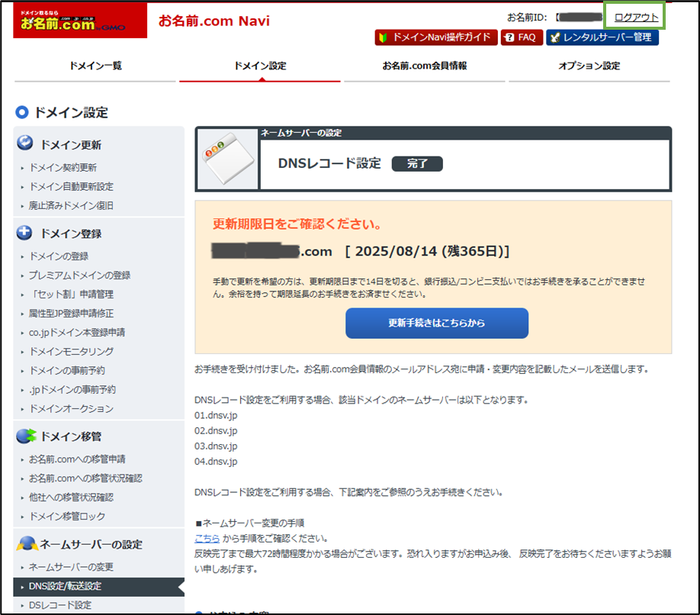
Task: Open レンタルサーバー管理
Action: click(x=602, y=37)
